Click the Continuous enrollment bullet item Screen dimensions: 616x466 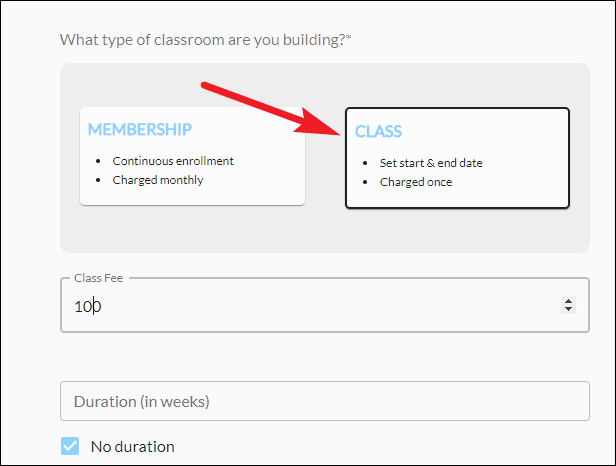(x=173, y=161)
